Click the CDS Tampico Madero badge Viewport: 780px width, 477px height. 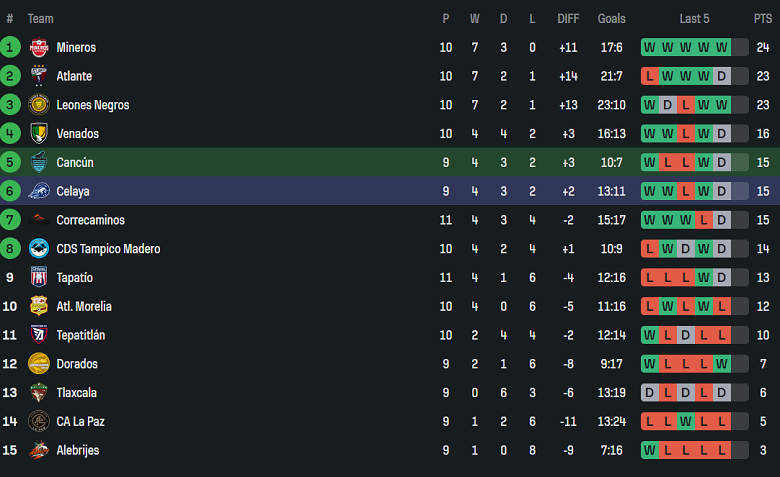pos(39,249)
